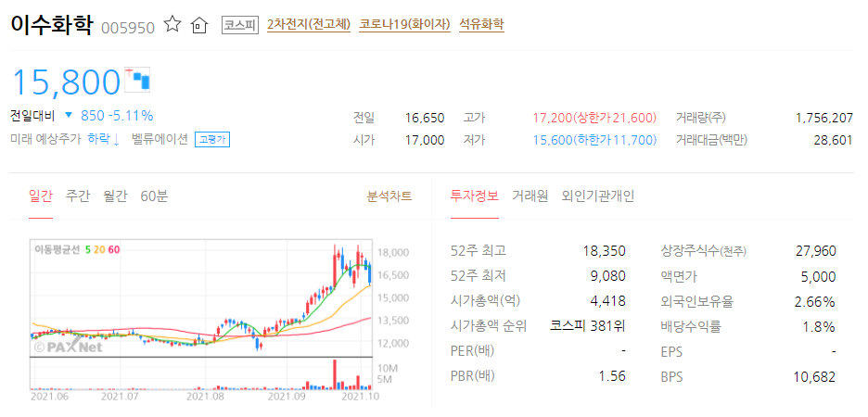Switch chart to 월간 tab

(x=115, y=196)
